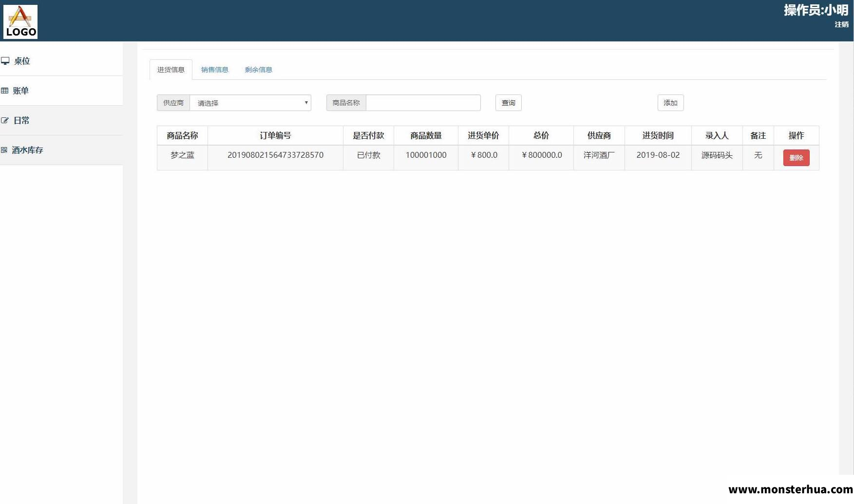Click the edit icon beside 日常
Image resolution: width=854 pixels, height=504 pixels.
pos(5,120)
